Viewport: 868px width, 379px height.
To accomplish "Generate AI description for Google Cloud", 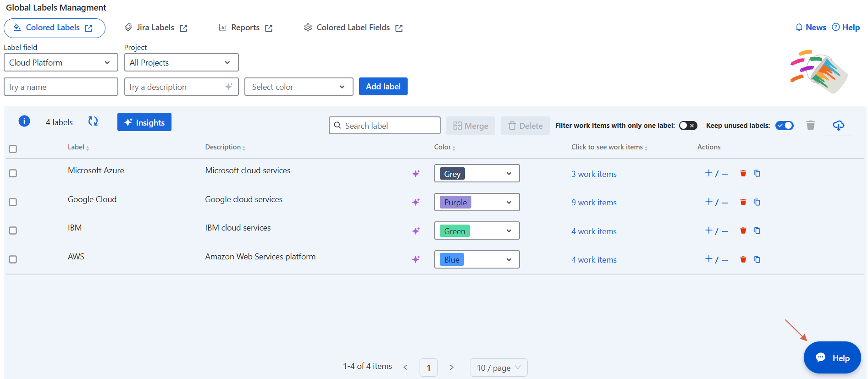I will point(416,202).
